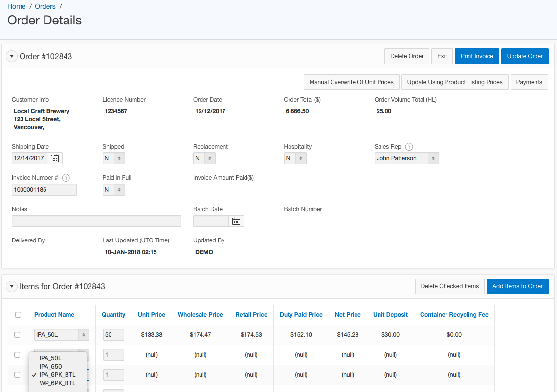Click the Update Order button
The height and width of the screenshot is (392, 557).
click(525, 56)
